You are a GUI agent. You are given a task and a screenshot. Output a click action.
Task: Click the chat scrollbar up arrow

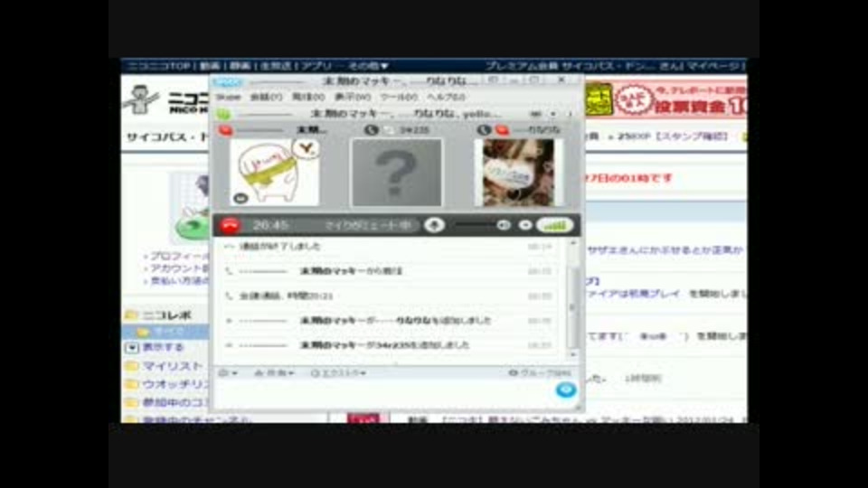coord(573,243)
